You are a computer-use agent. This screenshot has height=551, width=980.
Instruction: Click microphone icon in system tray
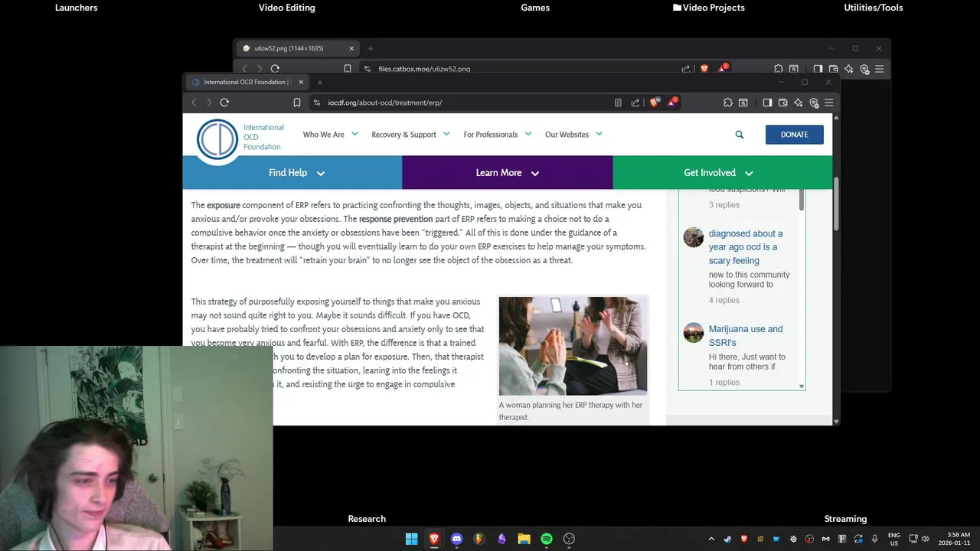874,539
